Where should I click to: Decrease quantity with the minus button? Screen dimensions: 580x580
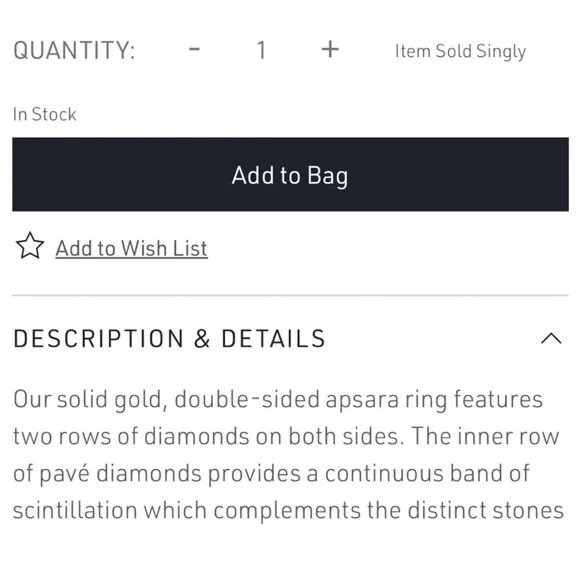(x=195, y=50)
